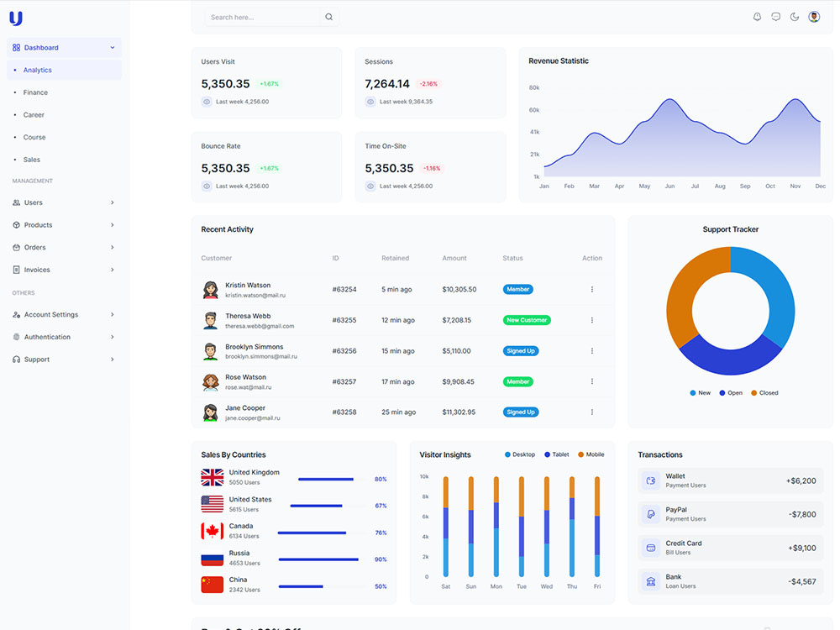Open the action menu for Kristin Watson
Viewport: 840px width, 630px height.
592,289
